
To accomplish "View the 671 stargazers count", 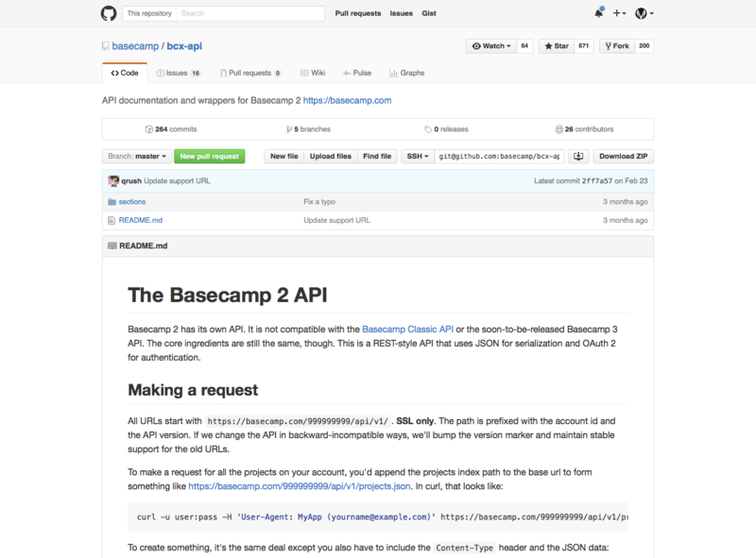I will [583, 45].
